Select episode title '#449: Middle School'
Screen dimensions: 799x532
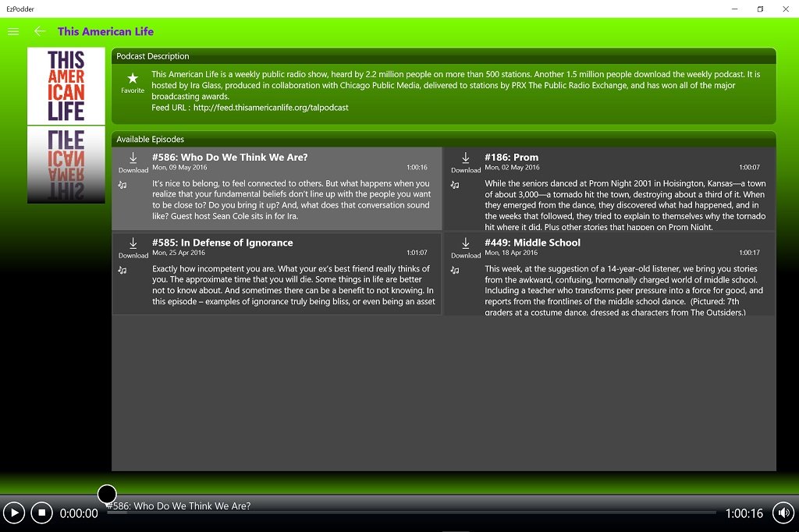(532, 243)
